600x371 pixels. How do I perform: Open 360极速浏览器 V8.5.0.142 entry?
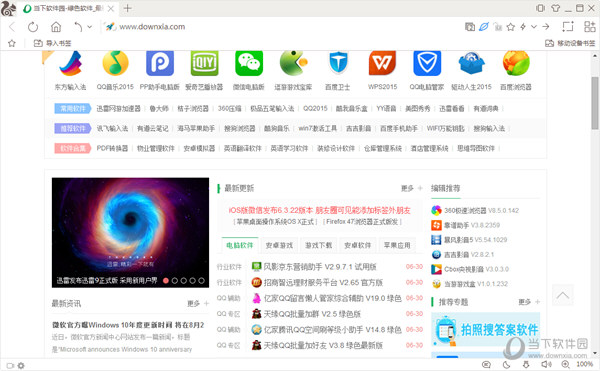(x=475, y=210)
